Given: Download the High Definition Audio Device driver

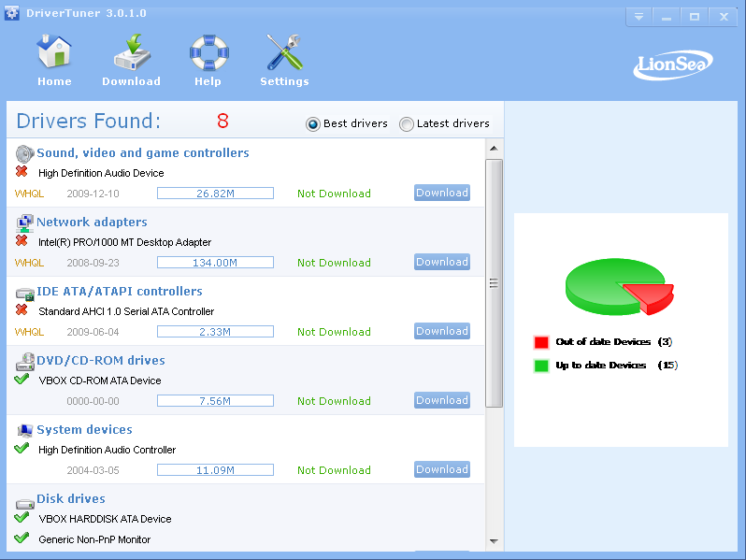Looking at the screenshot, I should [441, 193].
